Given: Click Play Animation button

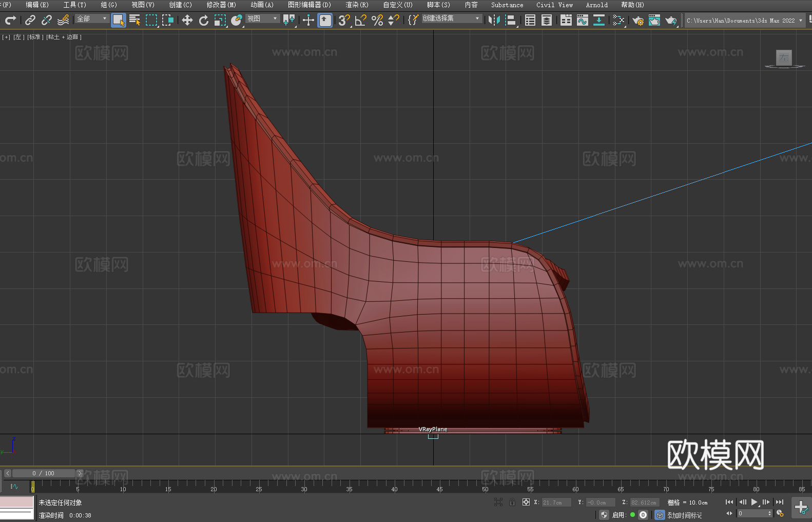Looking at the screenshot, I should click(x=755, y=502).
